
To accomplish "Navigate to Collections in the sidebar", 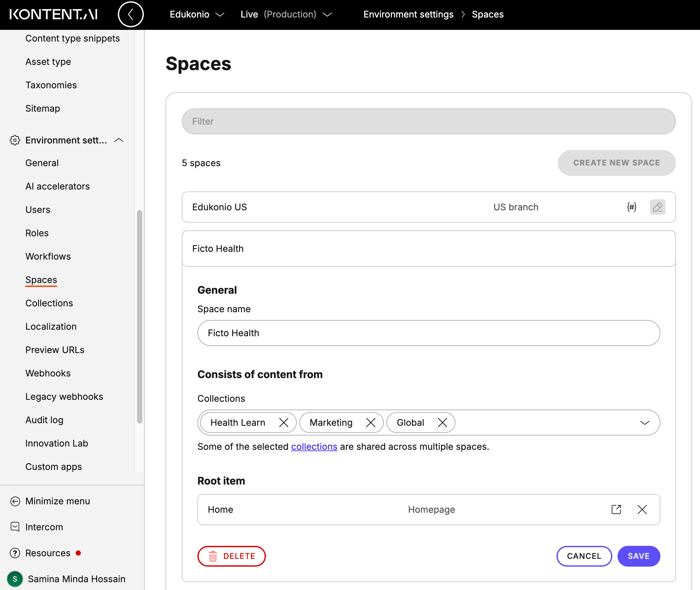I will coord(49,303).
